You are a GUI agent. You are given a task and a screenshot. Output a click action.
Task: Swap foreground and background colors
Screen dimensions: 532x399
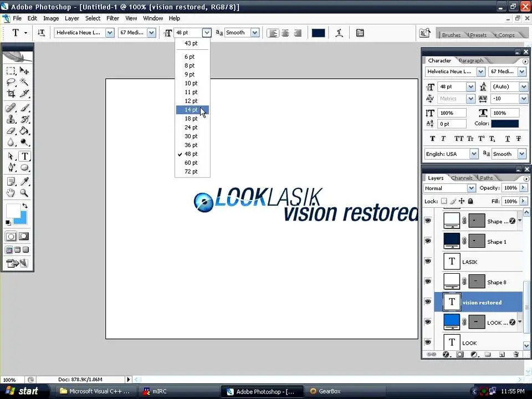25,206
